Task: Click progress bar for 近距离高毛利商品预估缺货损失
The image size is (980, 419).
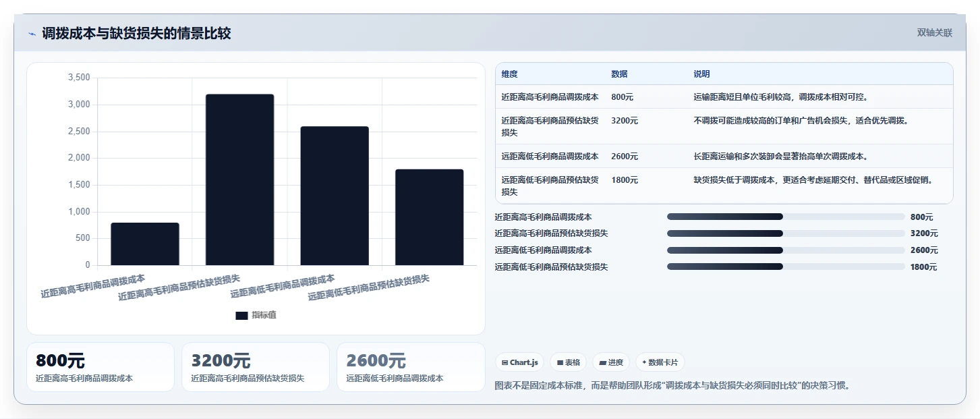Action: point(786,233)
